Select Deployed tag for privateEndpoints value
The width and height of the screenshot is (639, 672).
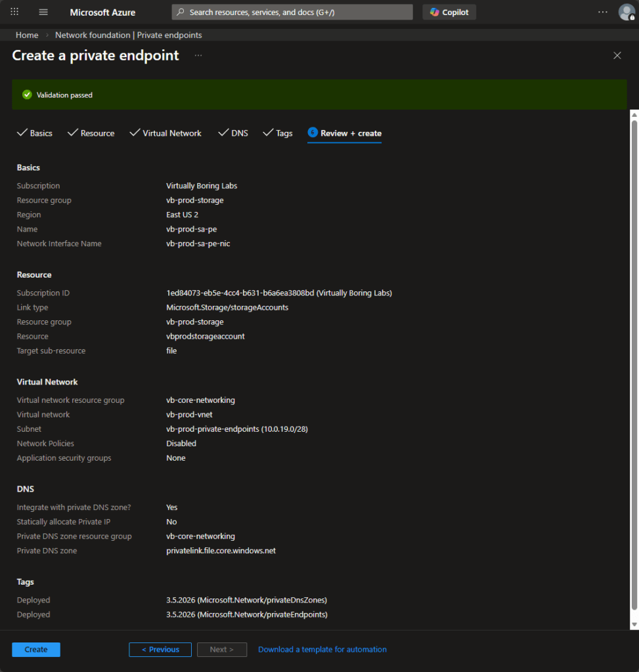pos(246,614)
